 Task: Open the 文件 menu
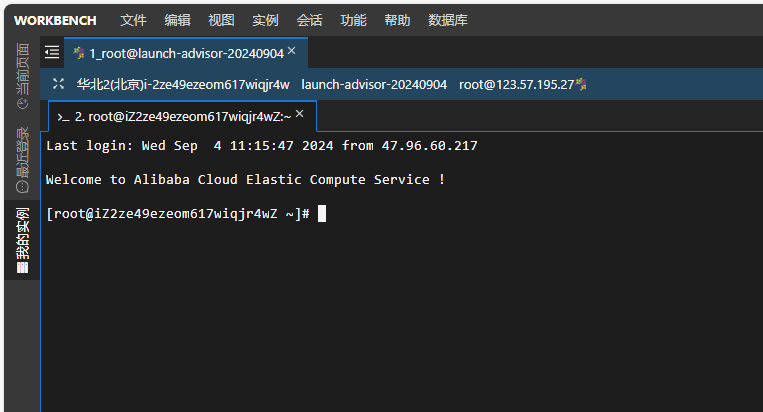pos(133,20)
